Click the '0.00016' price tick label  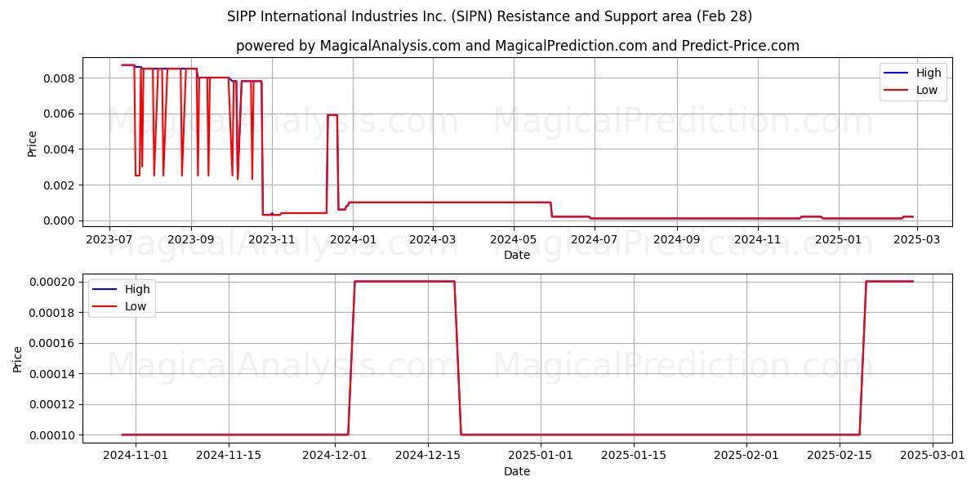click(53, 343)
